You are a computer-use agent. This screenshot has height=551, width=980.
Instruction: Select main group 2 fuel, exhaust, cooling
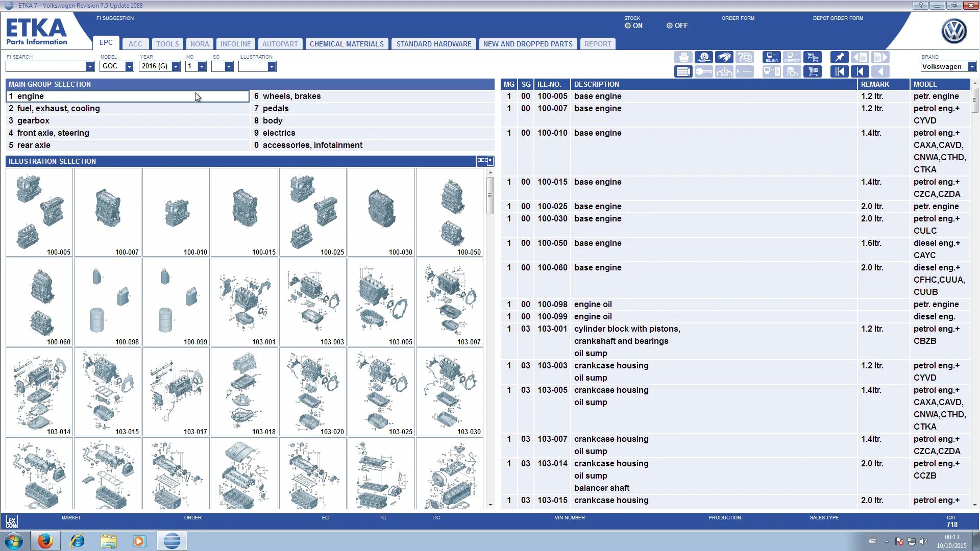tap(128, 108)
